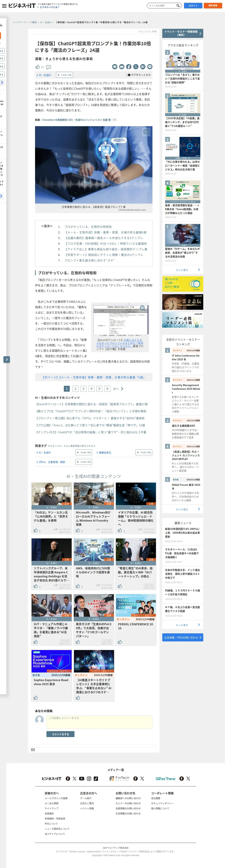Like the PERSOL CONFERENCE 2025 card
225x868 pixels.
click(x=120, y=642)
